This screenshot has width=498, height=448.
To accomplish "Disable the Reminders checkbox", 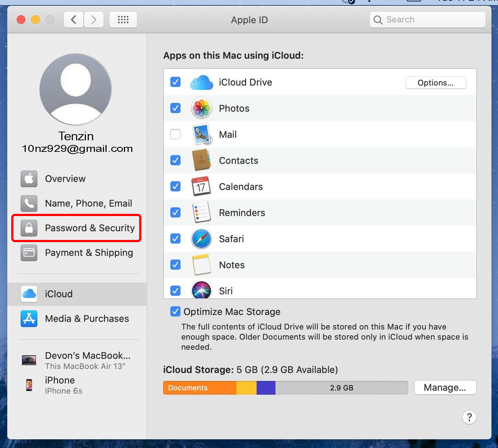I will [175, 212].
